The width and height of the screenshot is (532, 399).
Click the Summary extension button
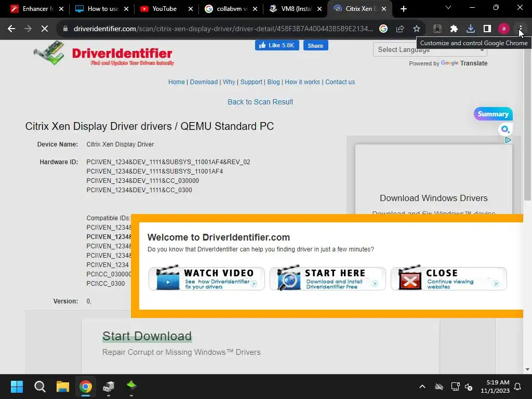pyautogui.click(x=493, y=114)
